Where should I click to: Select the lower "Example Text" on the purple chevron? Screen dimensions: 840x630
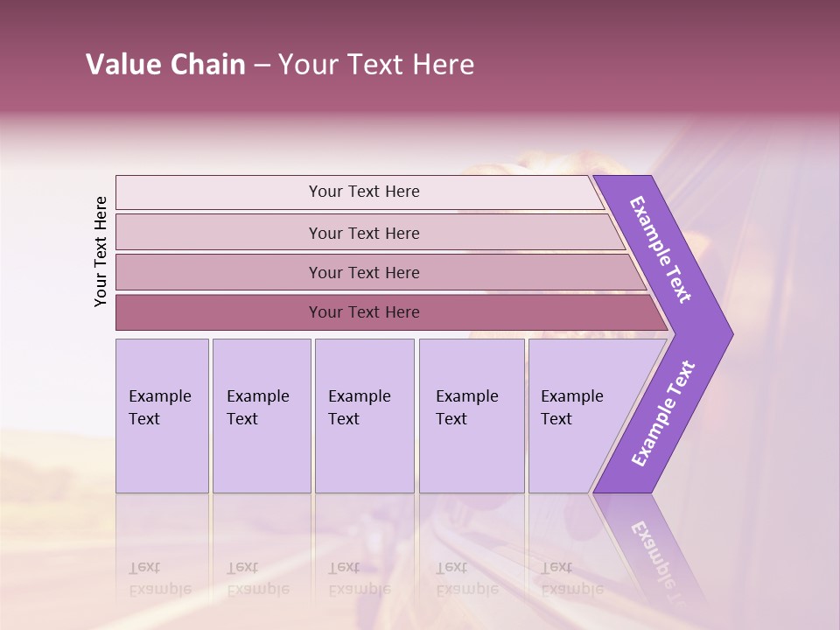pos(663,414)
